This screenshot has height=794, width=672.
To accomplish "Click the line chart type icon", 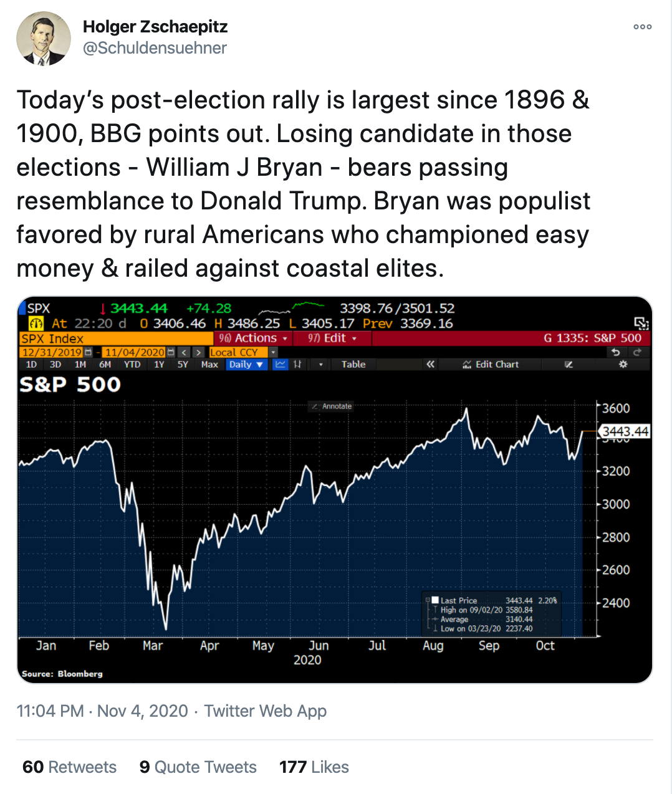I will click(281, 365).
